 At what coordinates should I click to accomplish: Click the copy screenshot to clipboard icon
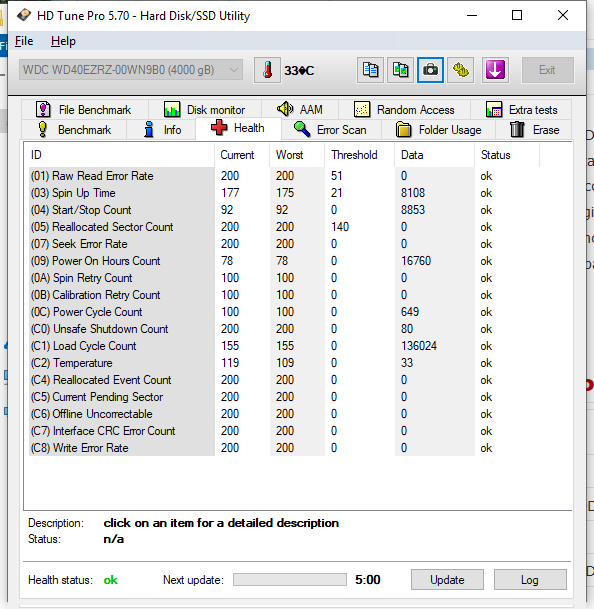point(400,70)
